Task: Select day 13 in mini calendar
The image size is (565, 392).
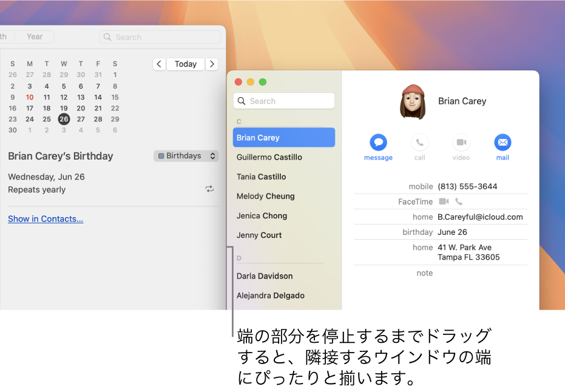Action: [x=81, y=97]
